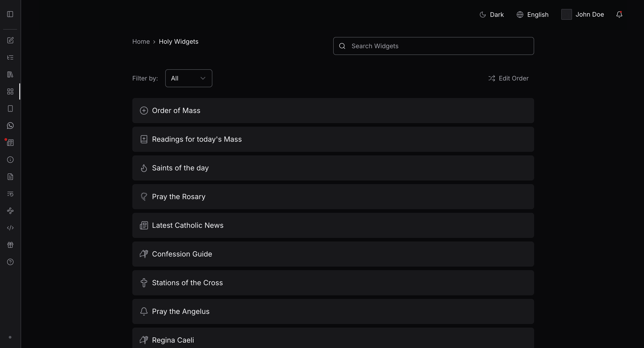The height and width of the screenshot is (348, 644).
Task: Open the Pray the Rosary widget
Action: click(x=333, y=197)
